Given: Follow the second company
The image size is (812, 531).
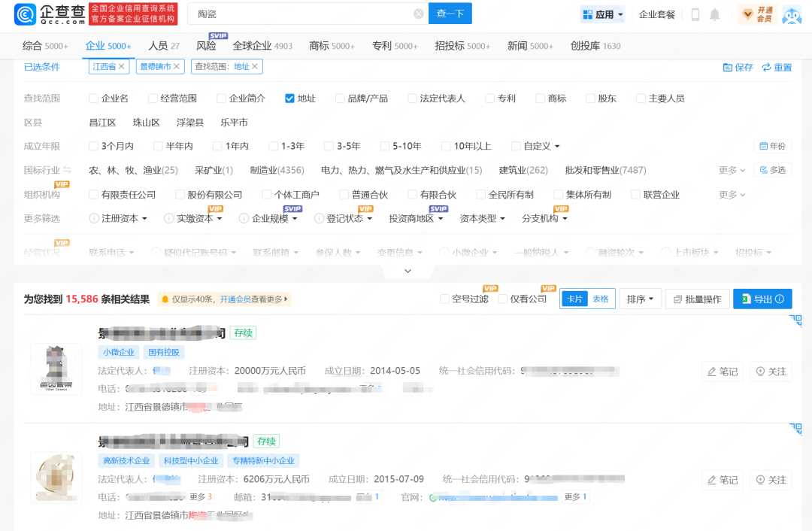Looking at the screenshot, I should coord(771,480).
